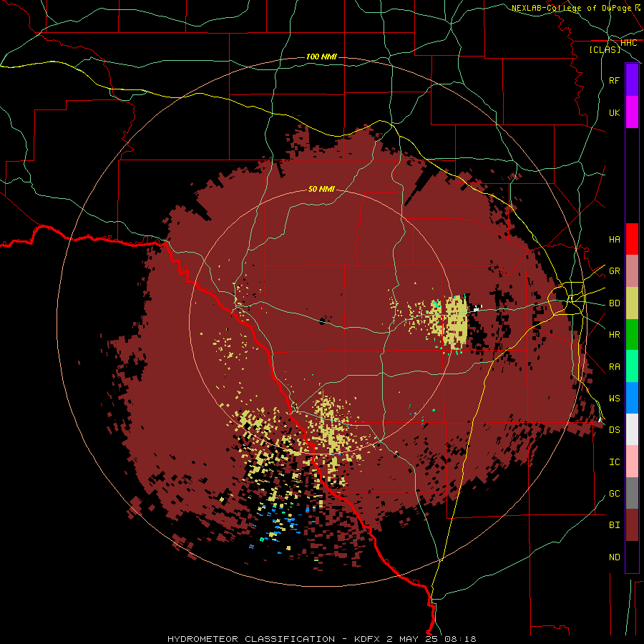Click the 'IC' legend label
Screen dimensions: 644x644
[614, 462]
